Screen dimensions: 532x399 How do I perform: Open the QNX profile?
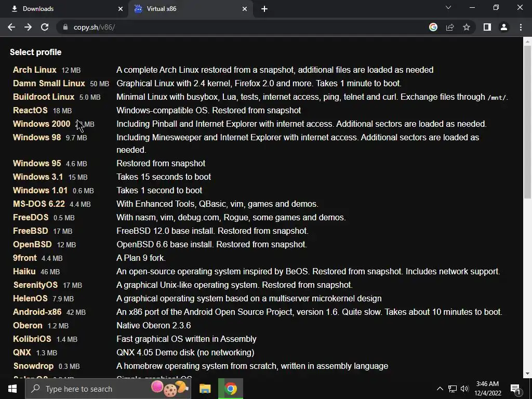pyautogui.click(x=22, y=353)
